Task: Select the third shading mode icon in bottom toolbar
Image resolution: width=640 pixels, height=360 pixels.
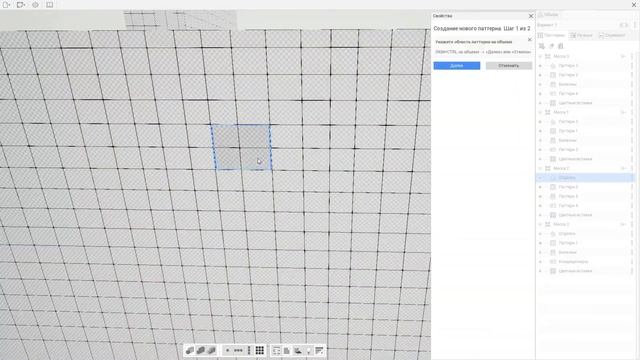Action: click(x=211, y=351)
